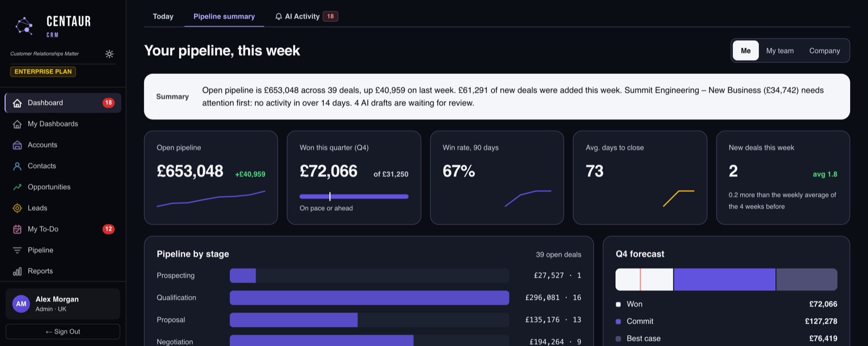Click the Qualification stage bar

point(369,298)
